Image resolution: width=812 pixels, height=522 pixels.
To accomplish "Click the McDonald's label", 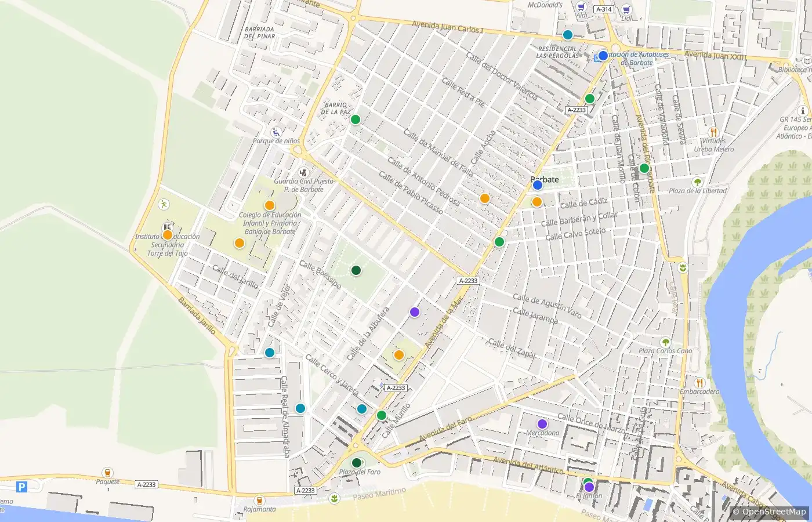I will point(545,5).
